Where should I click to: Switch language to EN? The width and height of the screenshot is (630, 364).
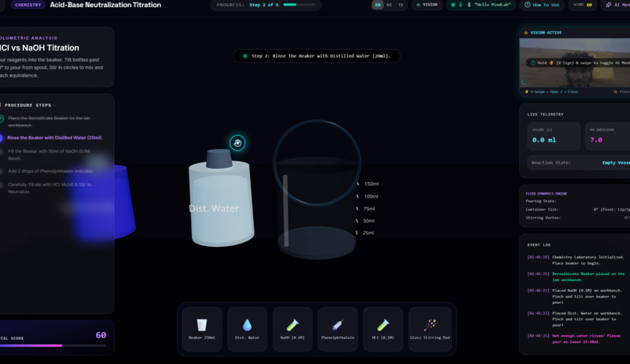click(x=378, y=5)
